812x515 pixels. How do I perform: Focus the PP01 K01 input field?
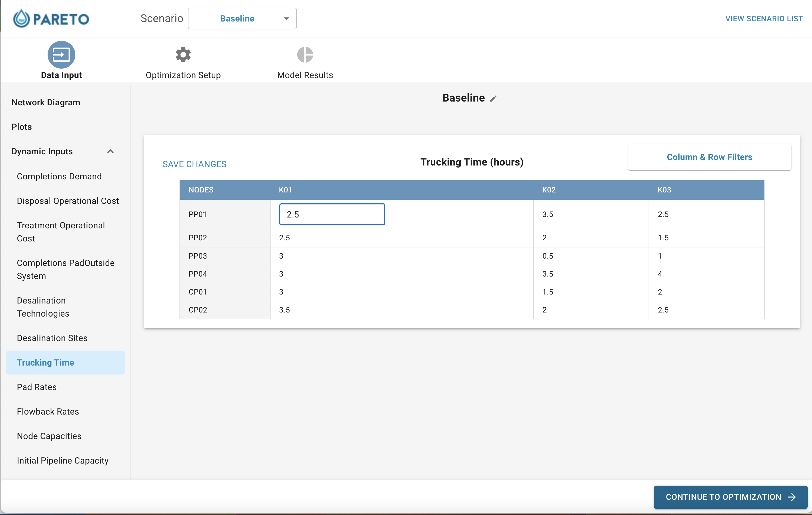point(332,214)
